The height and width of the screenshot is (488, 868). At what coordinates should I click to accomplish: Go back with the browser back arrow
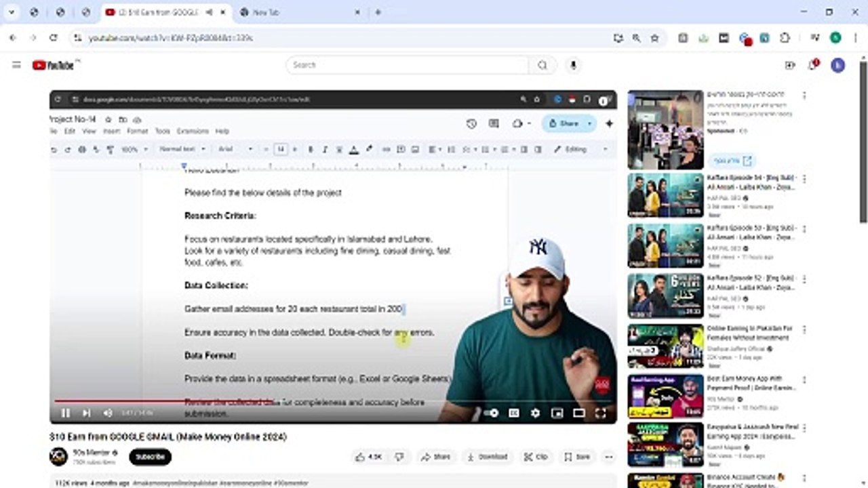(13, 38)
